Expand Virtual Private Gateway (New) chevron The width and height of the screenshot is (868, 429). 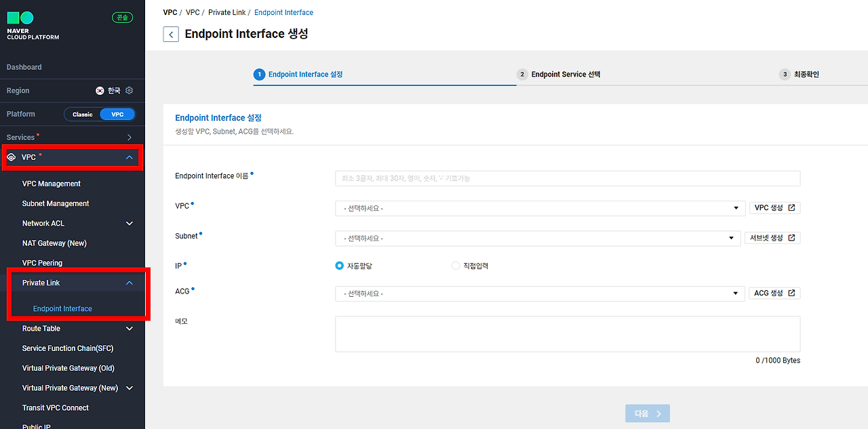click(x=130, y=388)
